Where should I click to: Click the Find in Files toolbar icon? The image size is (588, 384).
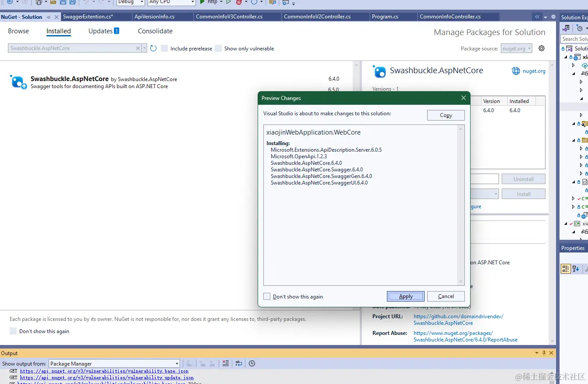click(x=273, y=2)
